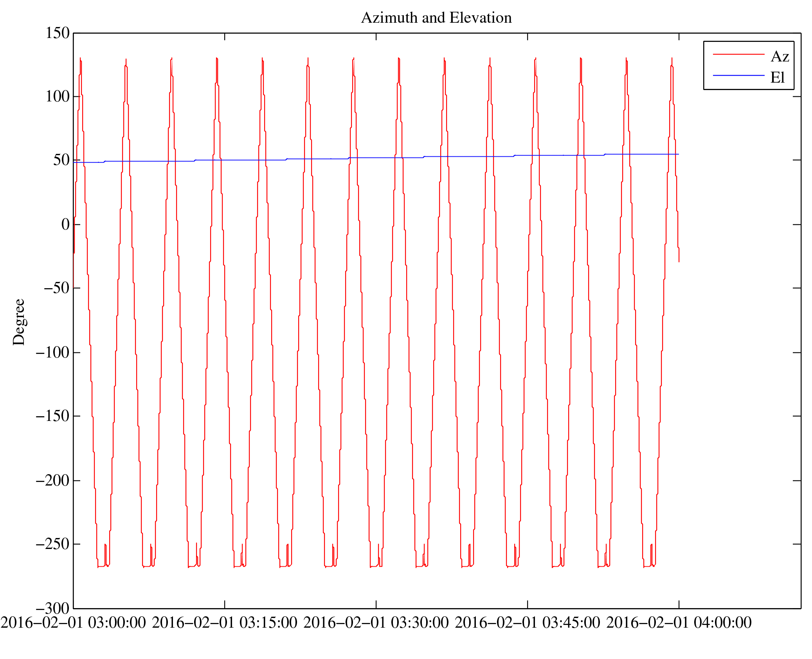Click the 50 y-axis tick label
The height and width of the screenshot is (659, 812).
click(61, 160)
